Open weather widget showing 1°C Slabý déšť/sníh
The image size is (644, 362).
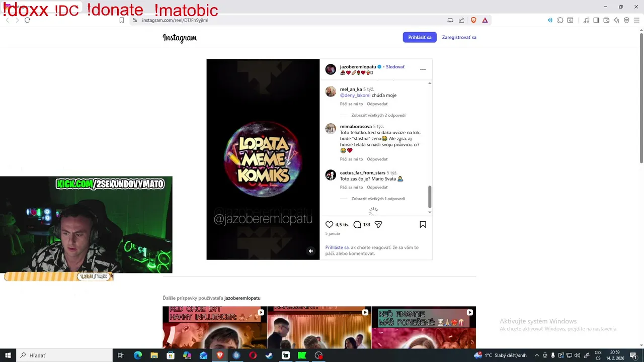(500, 355)
